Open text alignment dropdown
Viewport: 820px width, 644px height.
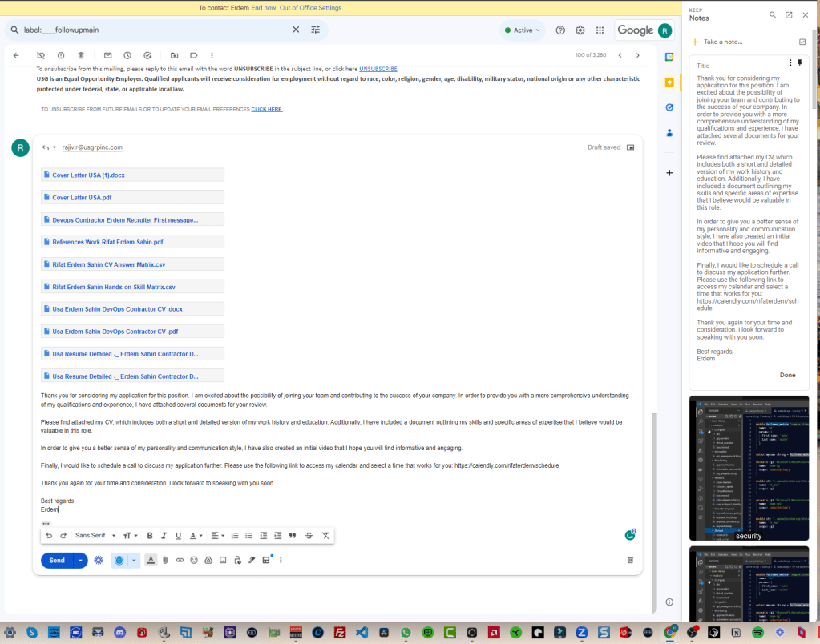tap(217, 535)
